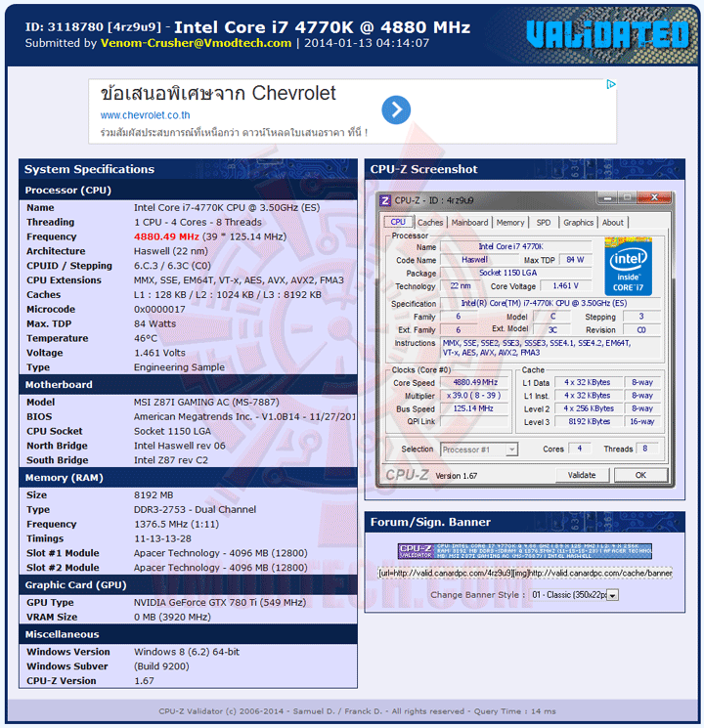Click the VALIDATED badge in header
Viewport: 704px width, 728px height.
[x=608, y=35]
